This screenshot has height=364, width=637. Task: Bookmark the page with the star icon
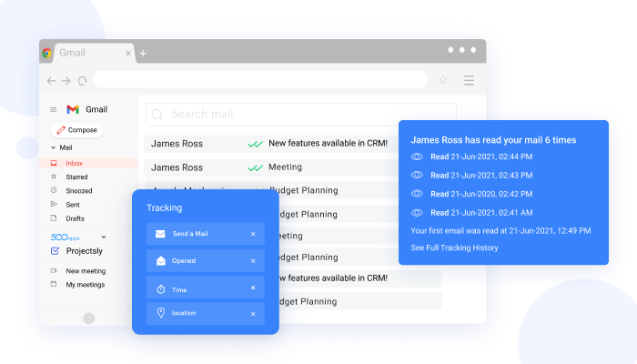443,80
